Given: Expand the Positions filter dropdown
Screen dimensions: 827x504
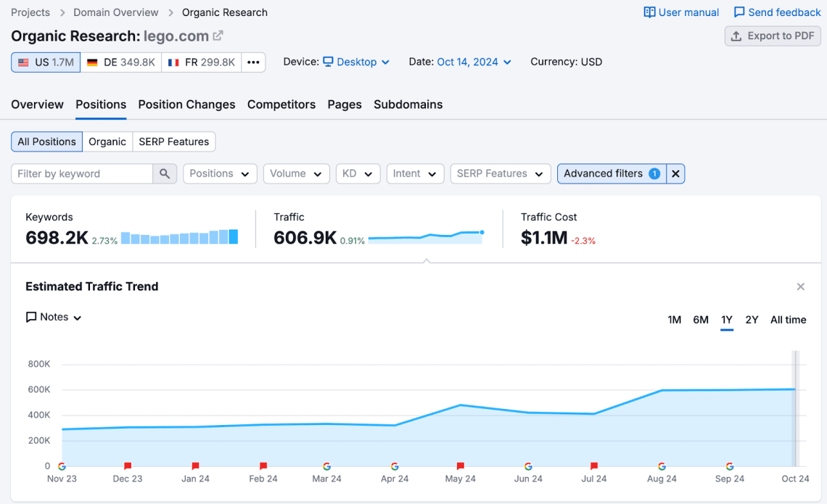Looking at the screenshot, I should 220,173.
